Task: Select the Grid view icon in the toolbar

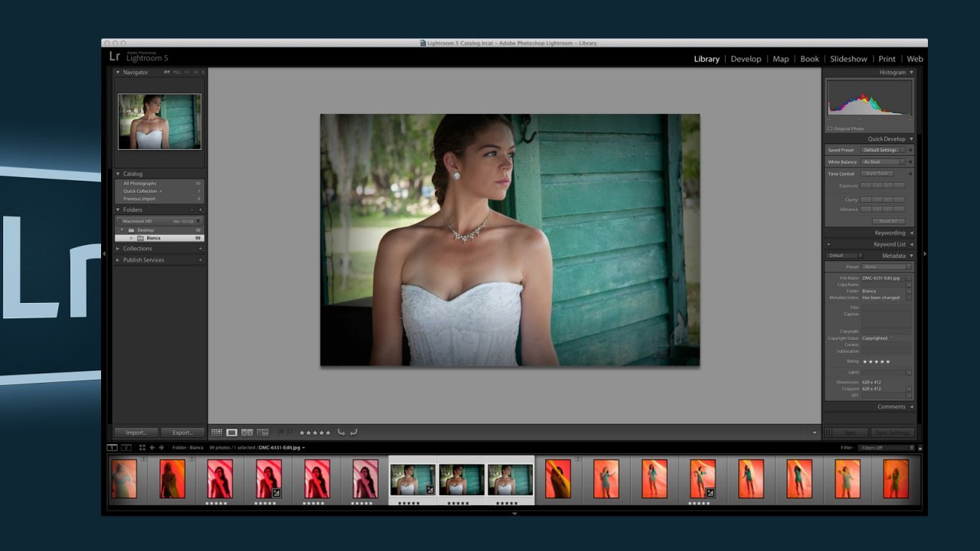Action: click(x=217, y=432)
